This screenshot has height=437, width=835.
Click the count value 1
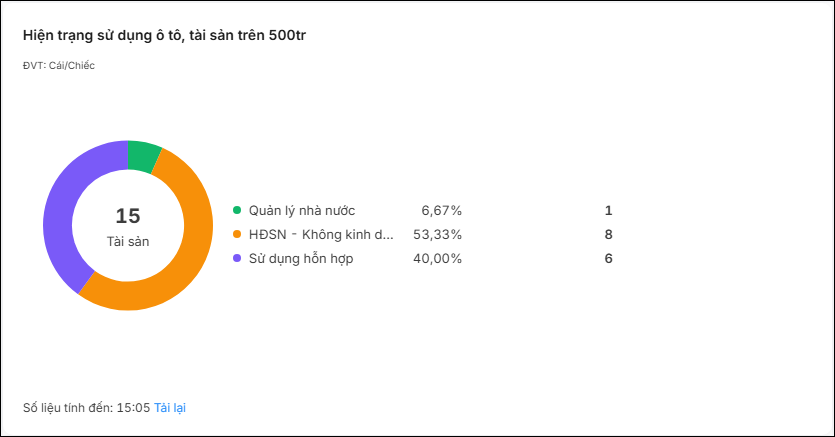pyautogui.click(x=608, y=211)
